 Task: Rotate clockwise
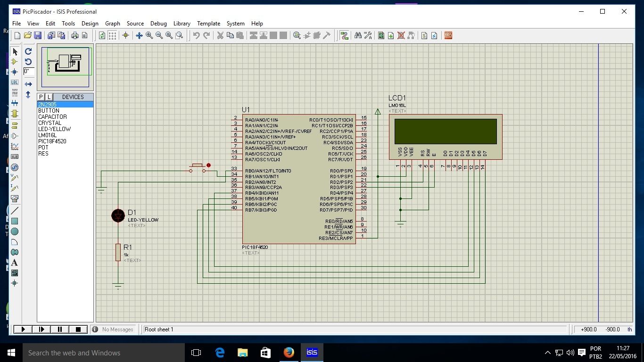coord(28,51)
